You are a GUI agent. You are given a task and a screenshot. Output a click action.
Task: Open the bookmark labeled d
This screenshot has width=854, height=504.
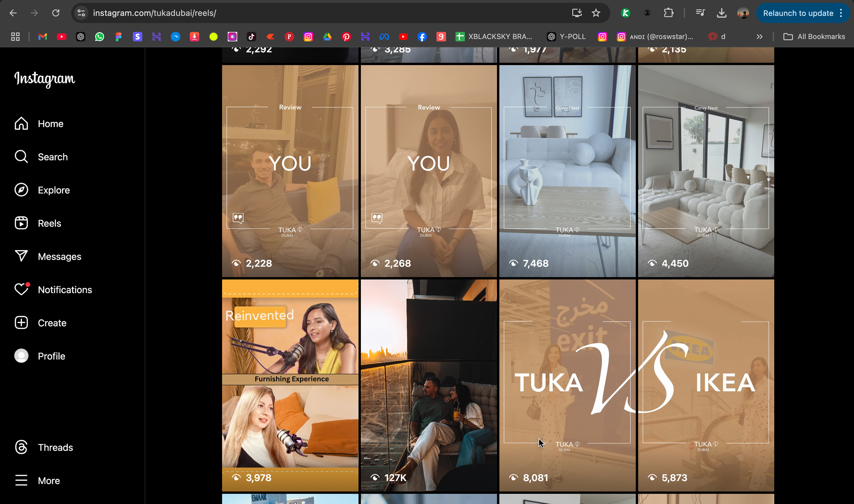click(x=717, y=37)
